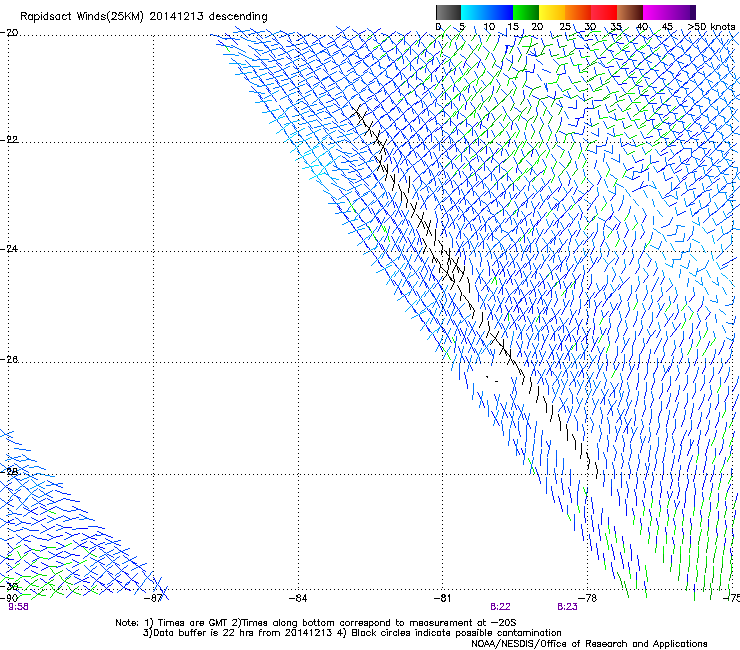Click the '-22' latitude axis label

click(9, 140)
